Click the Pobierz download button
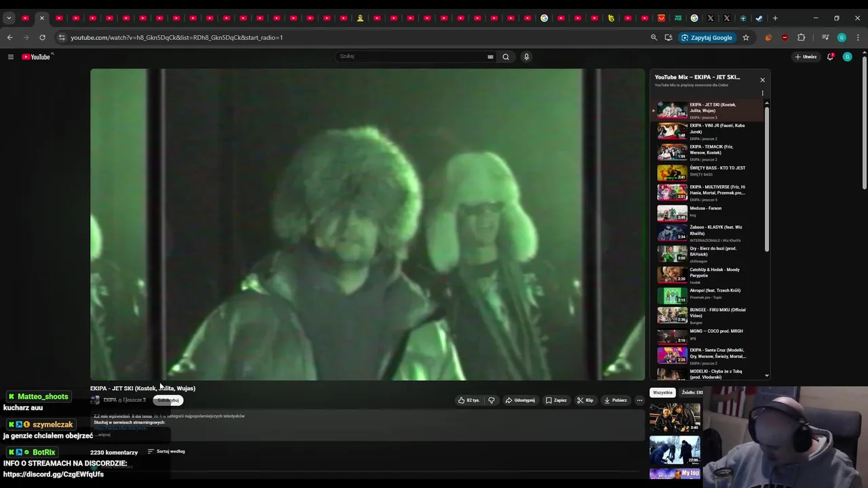The height and width of the screenshot is (488, 868). point(615,401)
